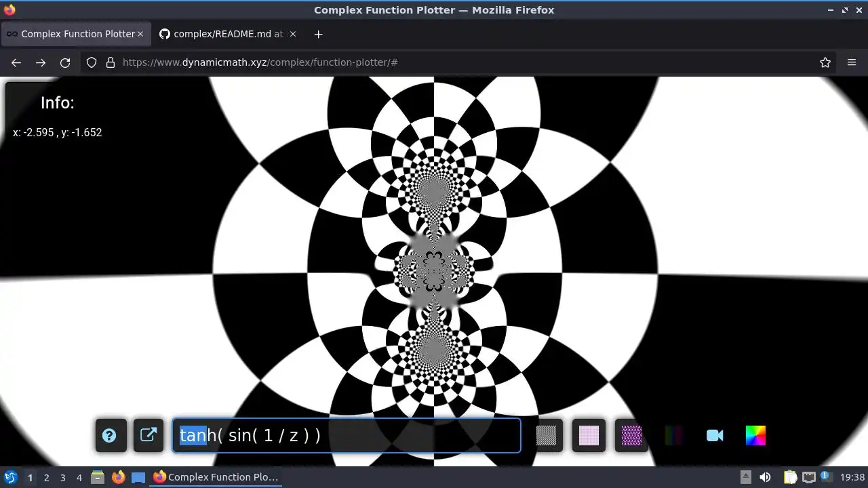Open a new browser tab
Viewport: 868px width, 488px height.
[x=318, y=34]
